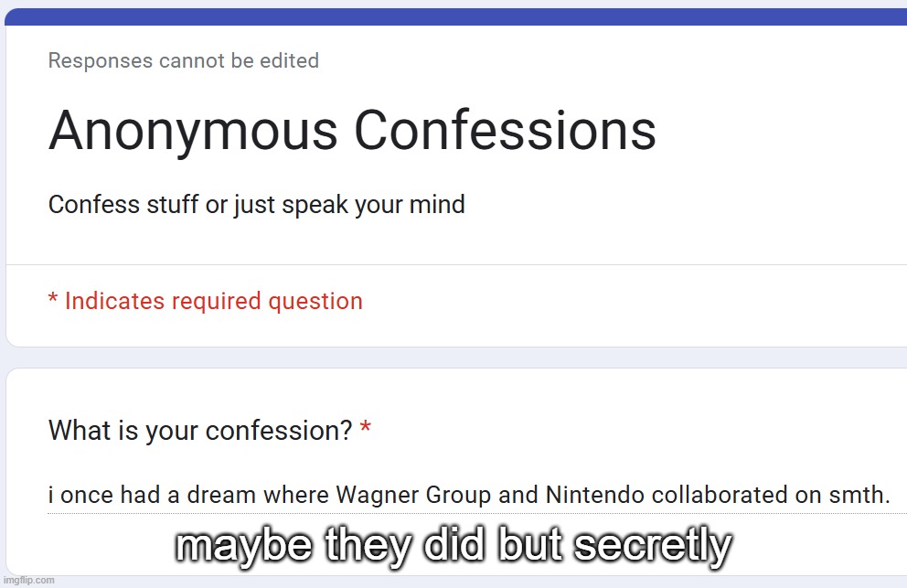Click the Responses cannot be edited notice

coord(183,60)
